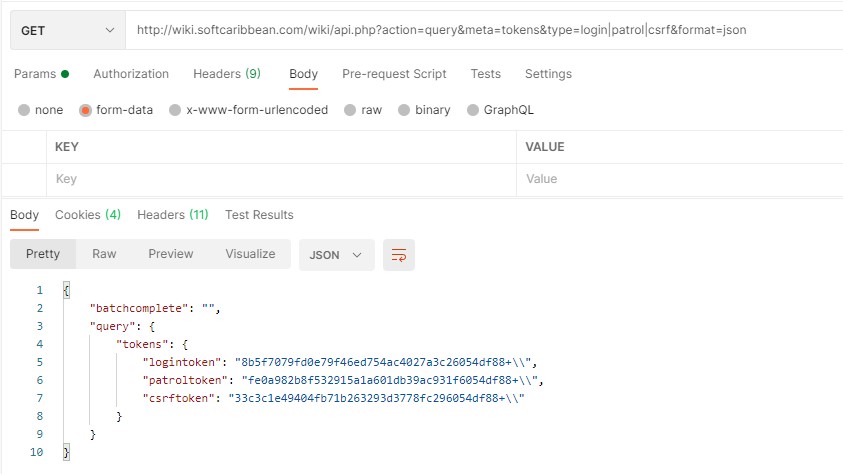Switch response view to Raw
Screen dimensions: 843x474
[104, 254]
